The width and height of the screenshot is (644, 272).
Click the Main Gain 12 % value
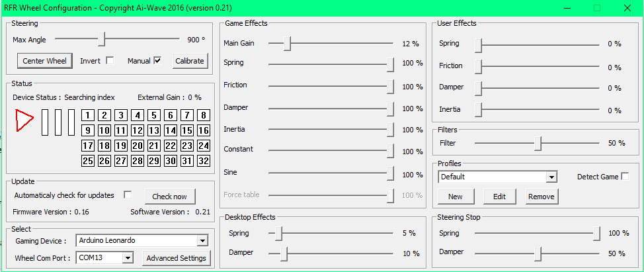tap(411, 44)
